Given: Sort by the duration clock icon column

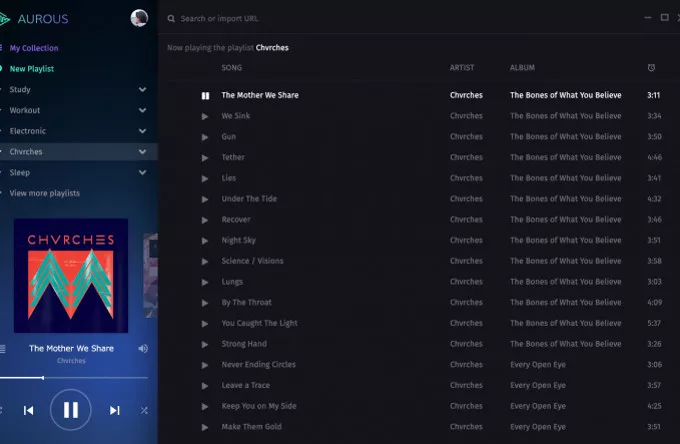Looking at the screenshot, I should point(652,68).
